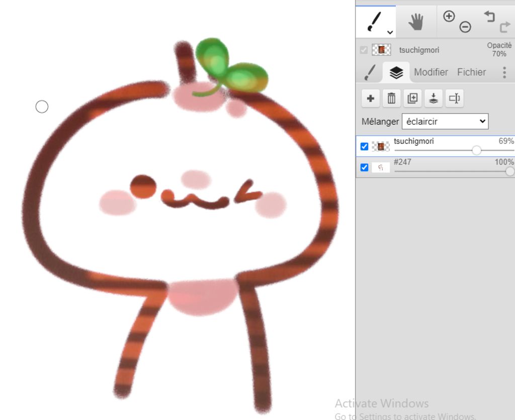Image resolution: width=515 pixels, height=420 pixels.
Task: Click the Mélanger label
Action: [380, 122]
